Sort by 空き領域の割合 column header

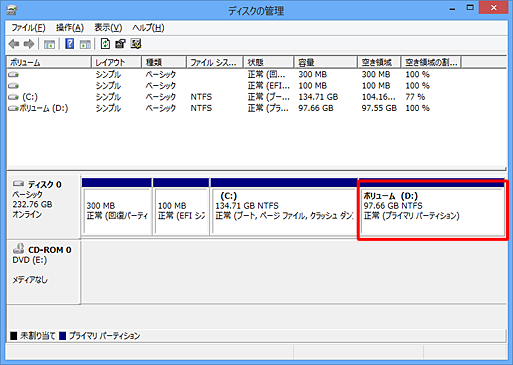coord(431,62)
